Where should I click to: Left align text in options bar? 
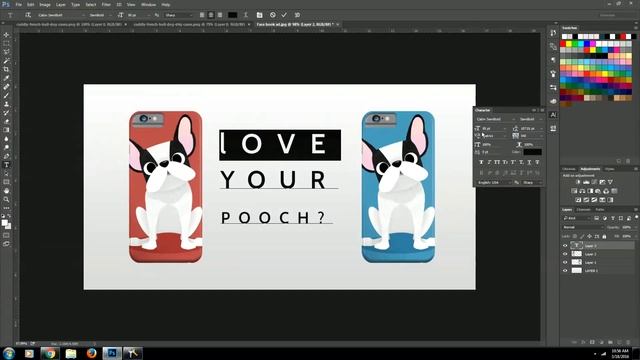tap(202, 15)
